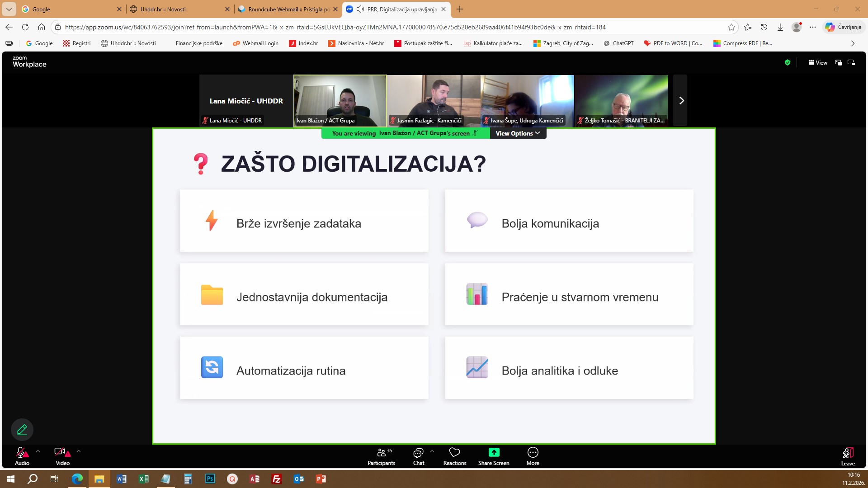The width and height of the screenshot is (868, 488).
Task: Expand the View Options dropdown
Action: 518,133
